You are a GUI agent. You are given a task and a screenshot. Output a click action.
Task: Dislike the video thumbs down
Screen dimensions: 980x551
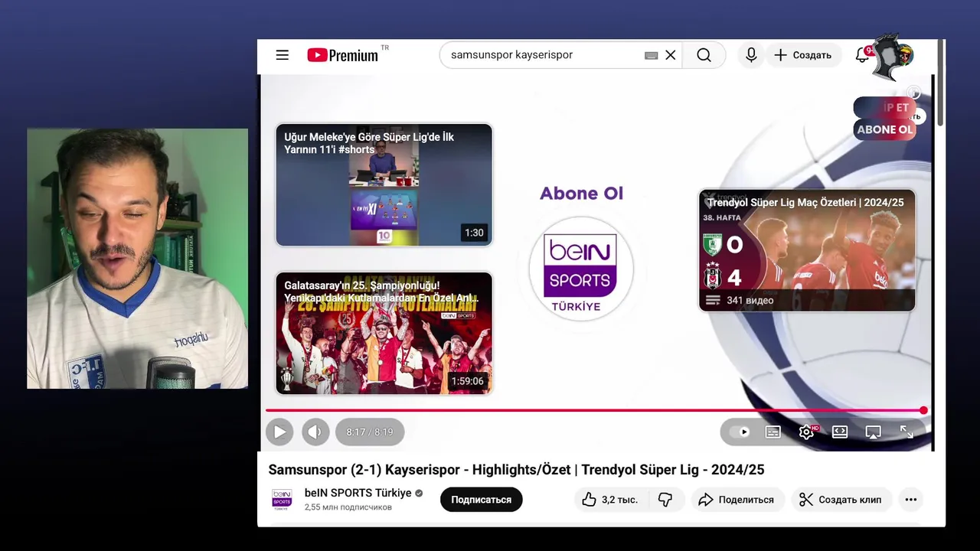click(x=665, y=500)
